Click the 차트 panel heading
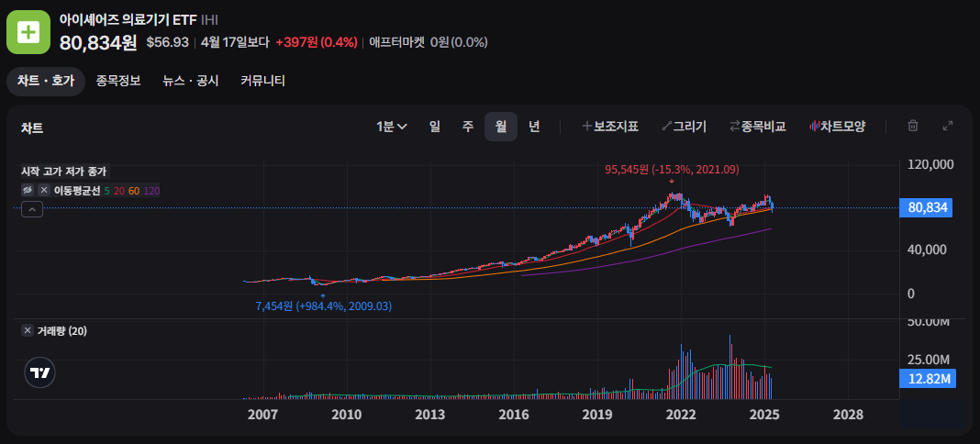The height and width of the screenshot is (444, 980). 32,128
